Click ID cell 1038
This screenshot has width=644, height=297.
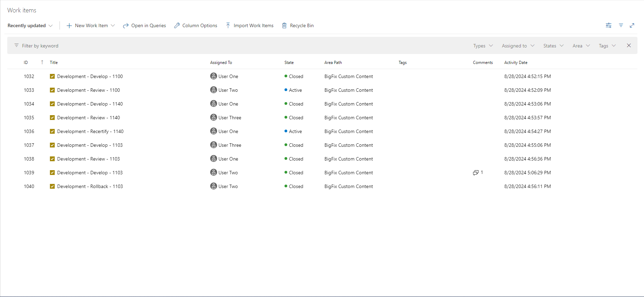29,159
